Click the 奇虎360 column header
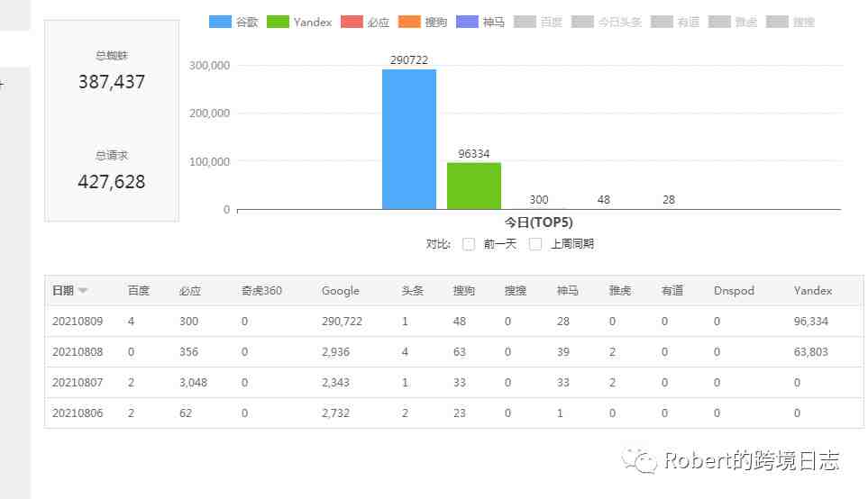 coord(261,290)
